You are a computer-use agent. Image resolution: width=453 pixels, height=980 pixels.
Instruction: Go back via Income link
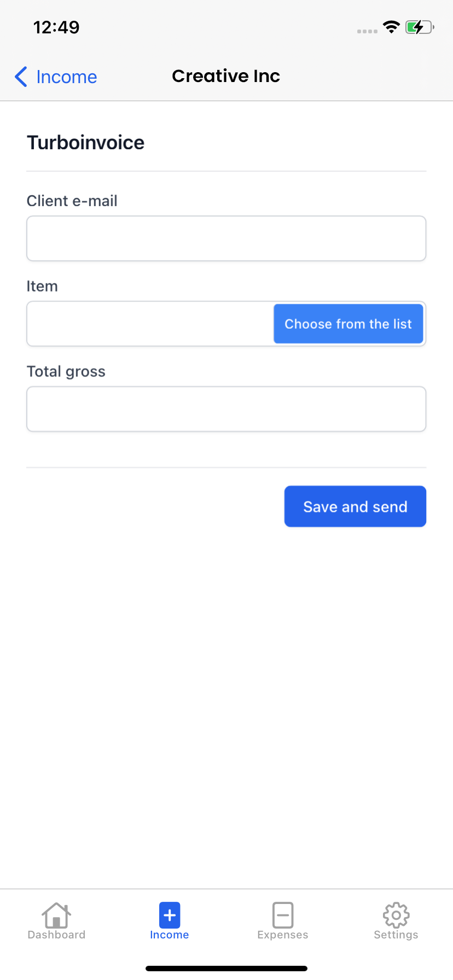(x=66, y=77)
